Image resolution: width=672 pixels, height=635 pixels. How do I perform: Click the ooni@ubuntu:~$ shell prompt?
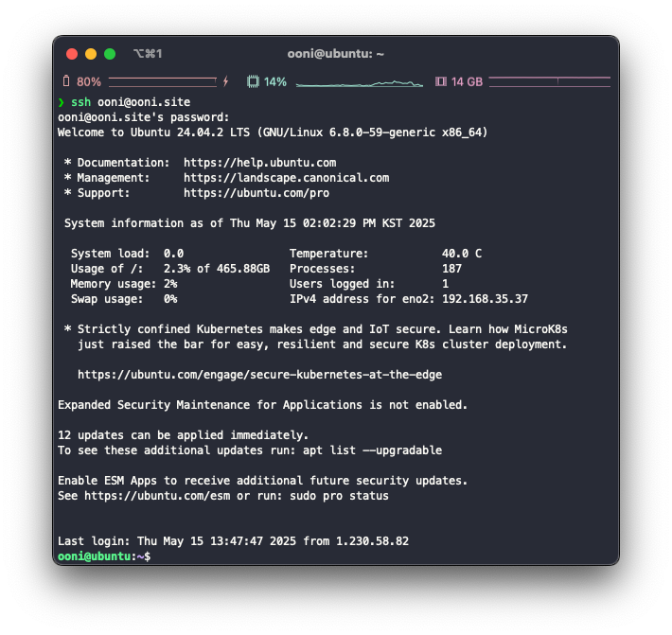point(104,556)
